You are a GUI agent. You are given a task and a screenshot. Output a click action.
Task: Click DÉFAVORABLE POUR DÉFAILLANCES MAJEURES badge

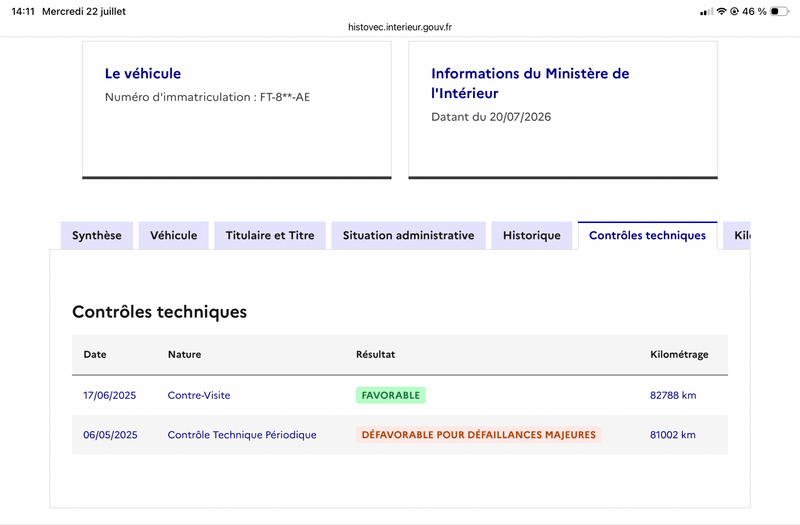[479, 435]
